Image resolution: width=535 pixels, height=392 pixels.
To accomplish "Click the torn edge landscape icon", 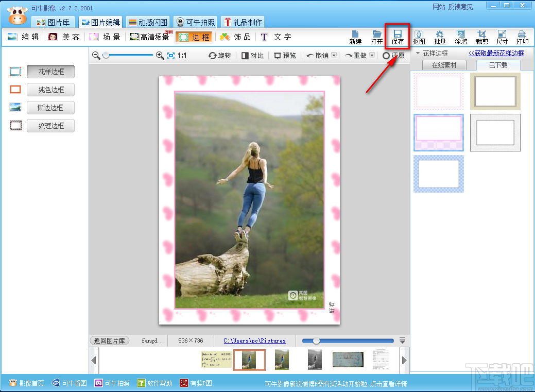I will (x=15, y=108).
